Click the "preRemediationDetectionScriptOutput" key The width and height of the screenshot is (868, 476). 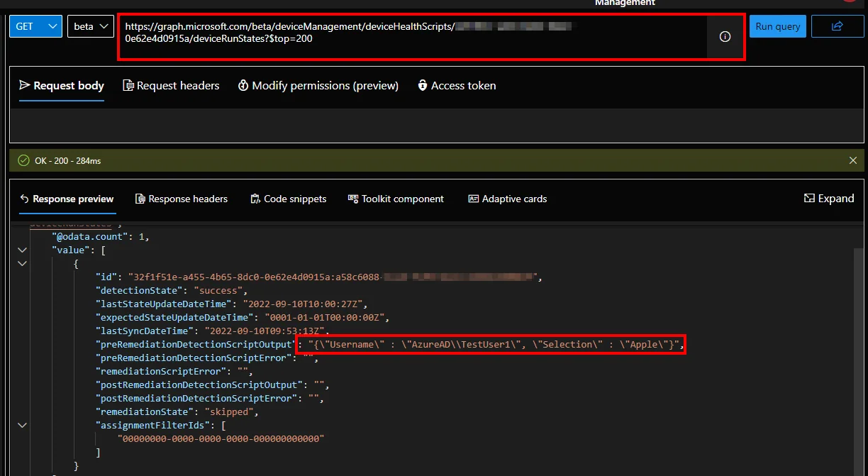pos(195,344)
